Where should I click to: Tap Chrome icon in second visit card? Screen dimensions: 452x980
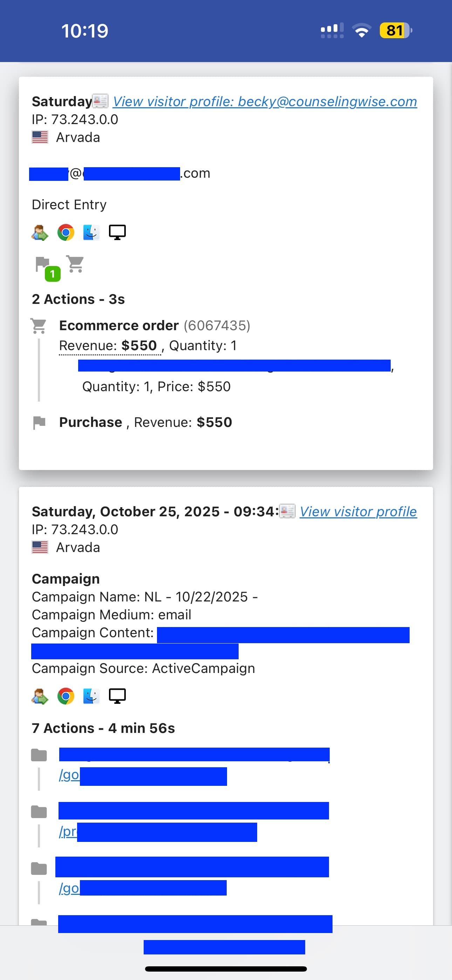pyautogui.click(x=66, y=696)
